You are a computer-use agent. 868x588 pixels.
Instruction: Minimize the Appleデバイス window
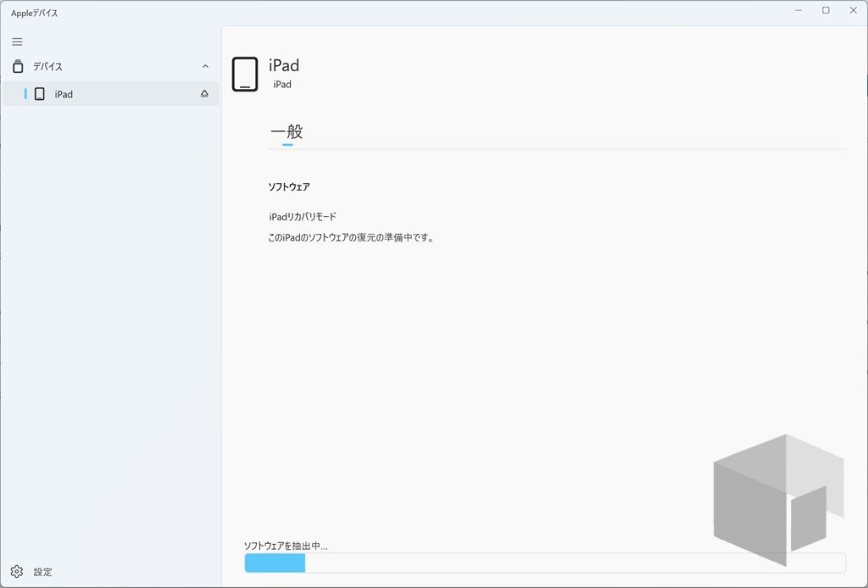(798, 10)
